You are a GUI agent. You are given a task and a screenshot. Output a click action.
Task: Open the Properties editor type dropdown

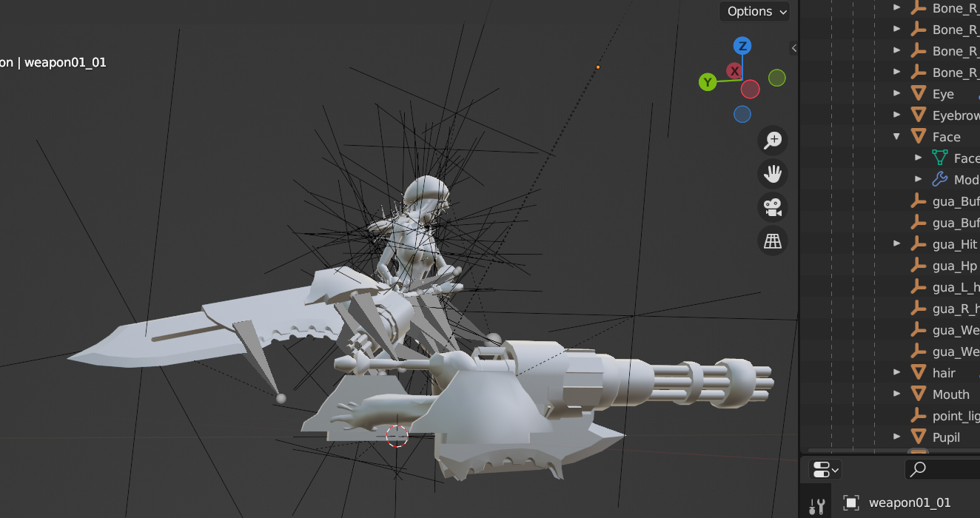coord(825,469)
